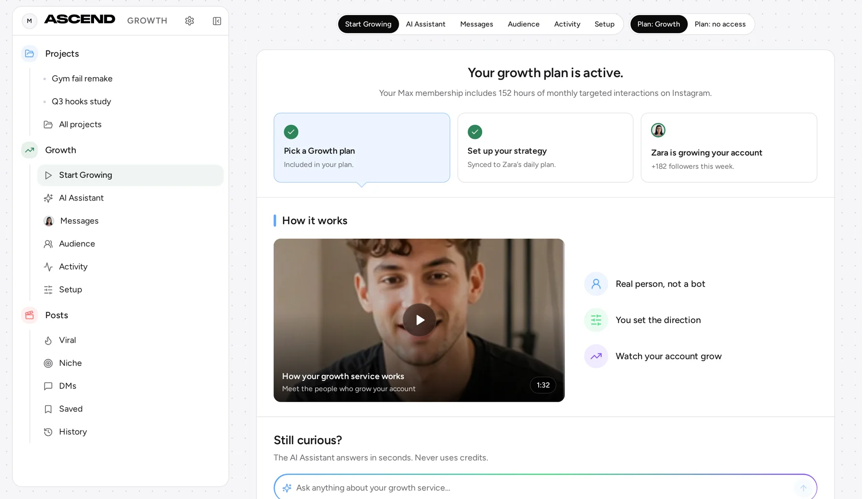Open Niche target icon
868x499 pixels.
coord(48,363)
